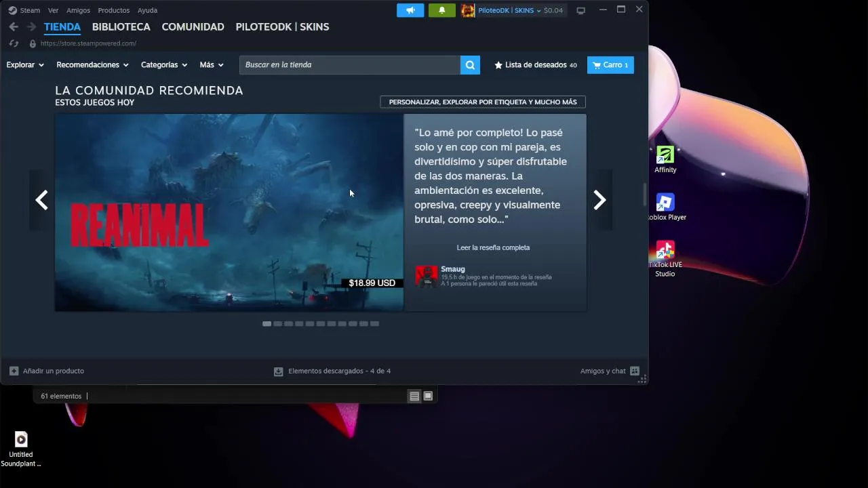Expand the Categorías dropdown
Image resolution: width=868 pixels, height=488 pixels.
(164, 65)
